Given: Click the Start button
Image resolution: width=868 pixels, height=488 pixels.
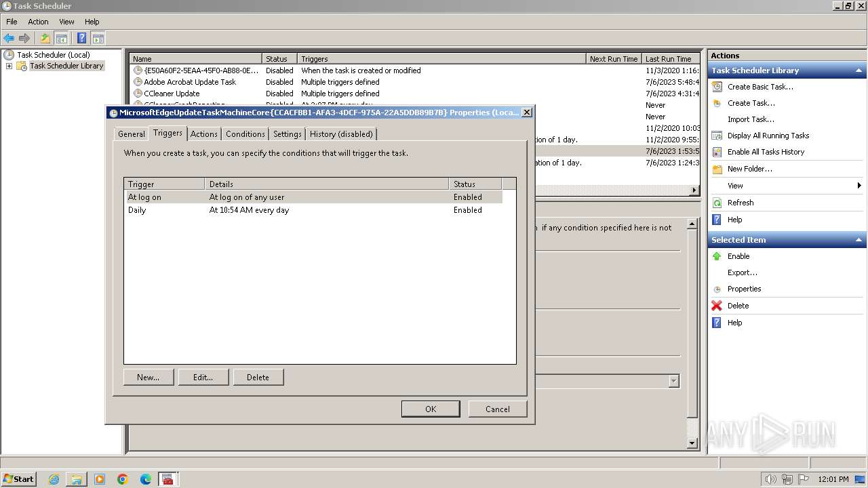Looking at the screenshot, I should pos(19,479).
